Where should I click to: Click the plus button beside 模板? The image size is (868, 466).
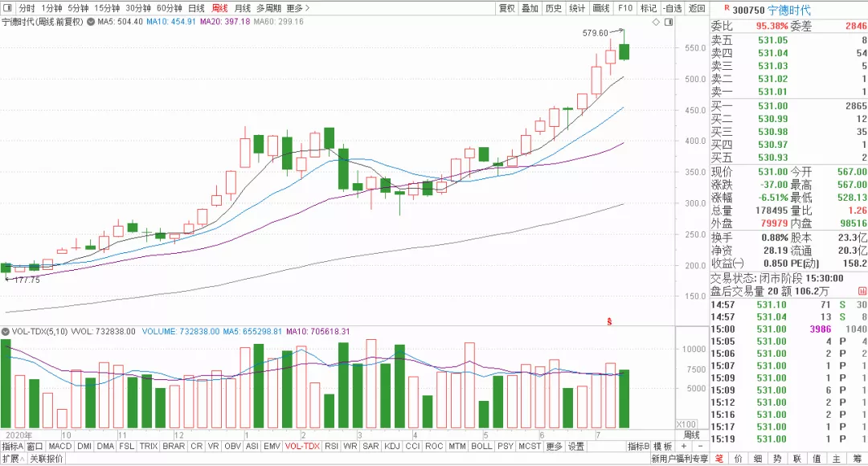tap(682, 446)
